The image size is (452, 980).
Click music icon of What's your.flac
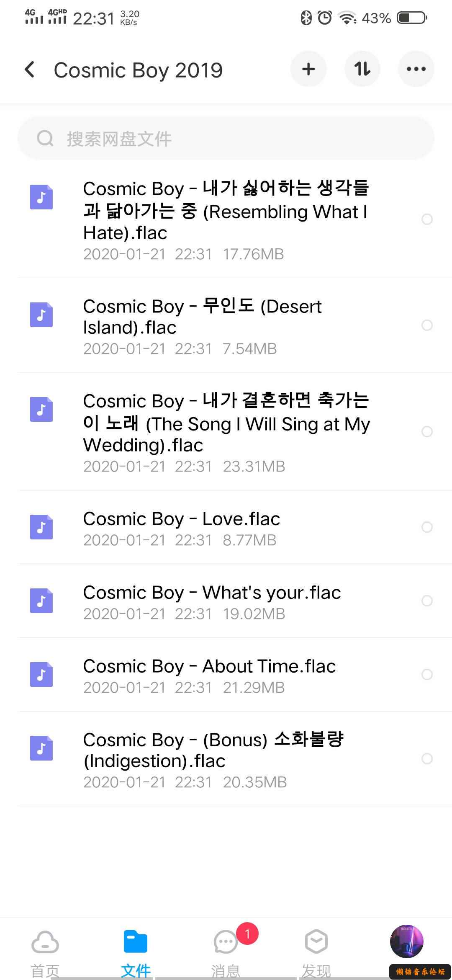coord(41,601)
